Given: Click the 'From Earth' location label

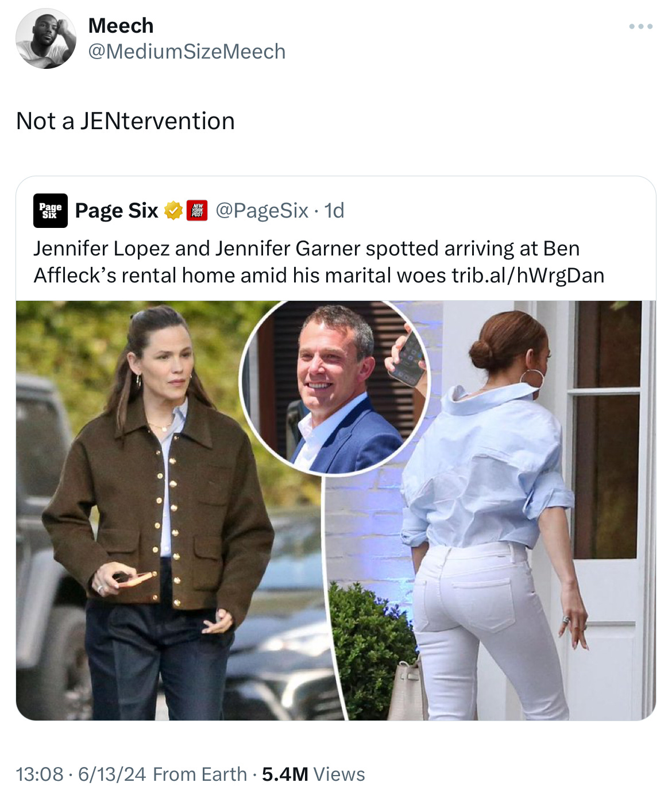Looking at the screenshot, I should pyautogui.click(x=200, y=774).
